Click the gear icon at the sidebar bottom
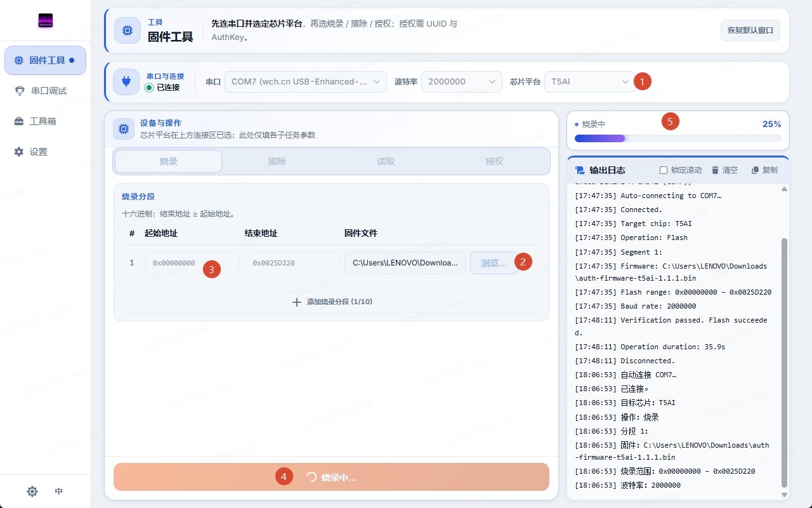The height and width of the screenshot is (508, 812). [x=32, y=491]
